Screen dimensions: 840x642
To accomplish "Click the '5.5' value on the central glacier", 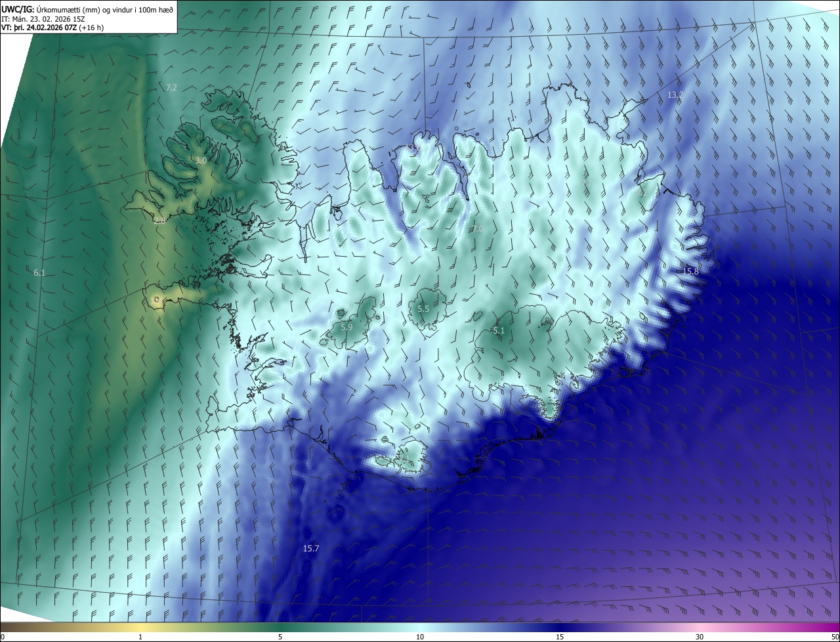I will (x=424, y=309).
